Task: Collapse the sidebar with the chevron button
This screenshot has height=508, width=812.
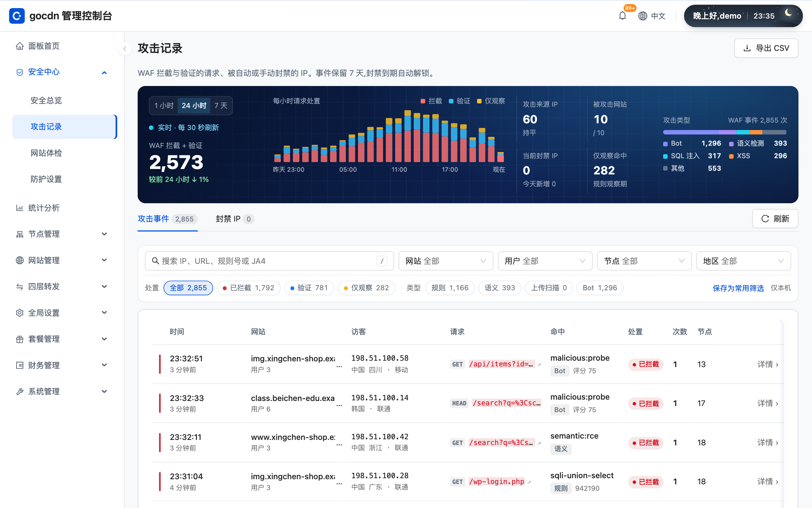Action: [125, 49]
